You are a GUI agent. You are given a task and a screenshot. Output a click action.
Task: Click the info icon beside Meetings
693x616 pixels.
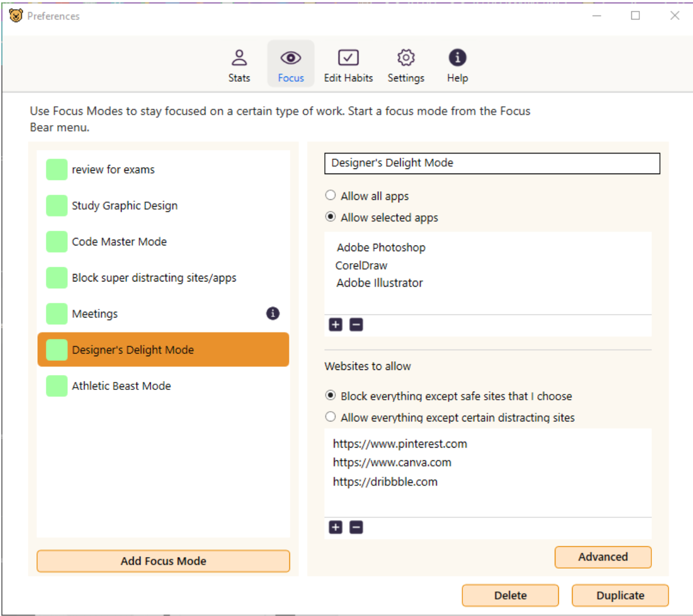(273, 313)
